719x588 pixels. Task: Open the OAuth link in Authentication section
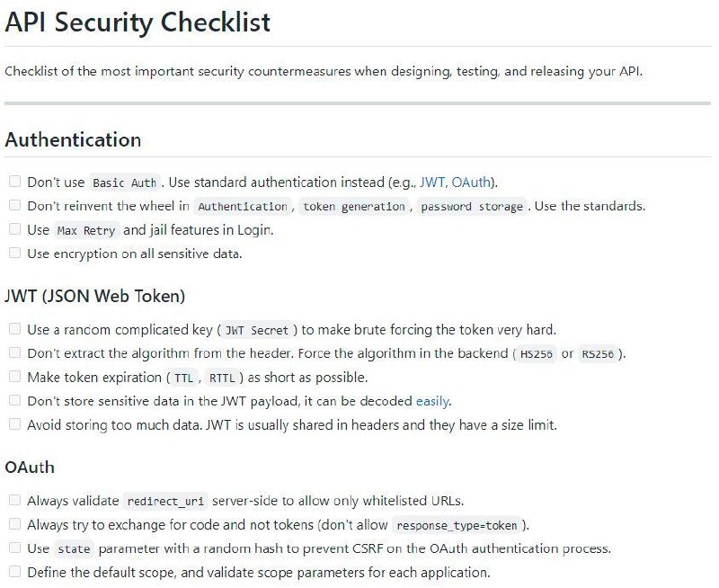471,183
